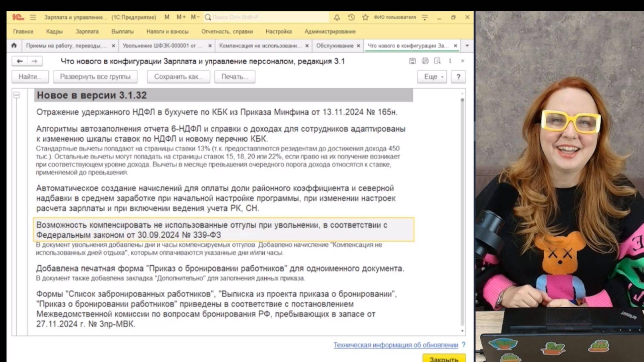Open the main menu hamburger icon near 1C logo

click(x=33, y=17)
